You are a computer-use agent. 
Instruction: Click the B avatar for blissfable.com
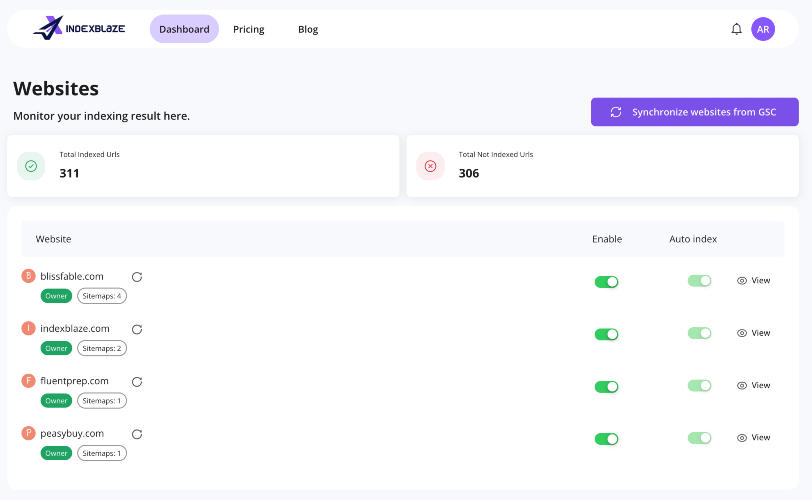[x=28, y=276]
